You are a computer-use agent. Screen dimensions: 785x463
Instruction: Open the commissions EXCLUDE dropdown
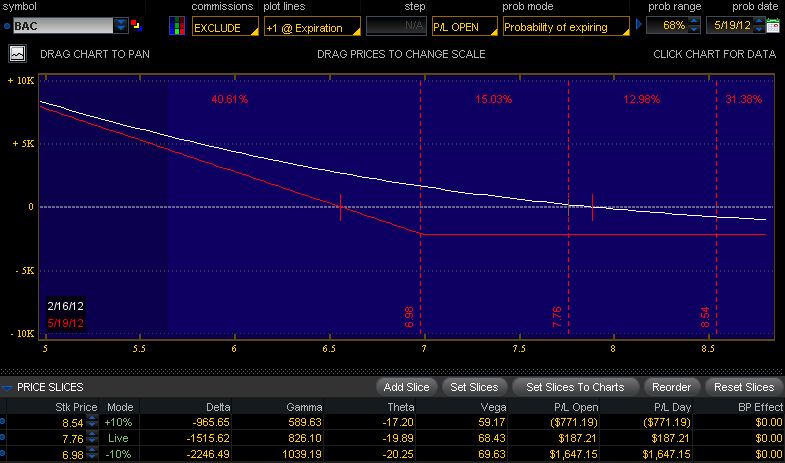225,27
